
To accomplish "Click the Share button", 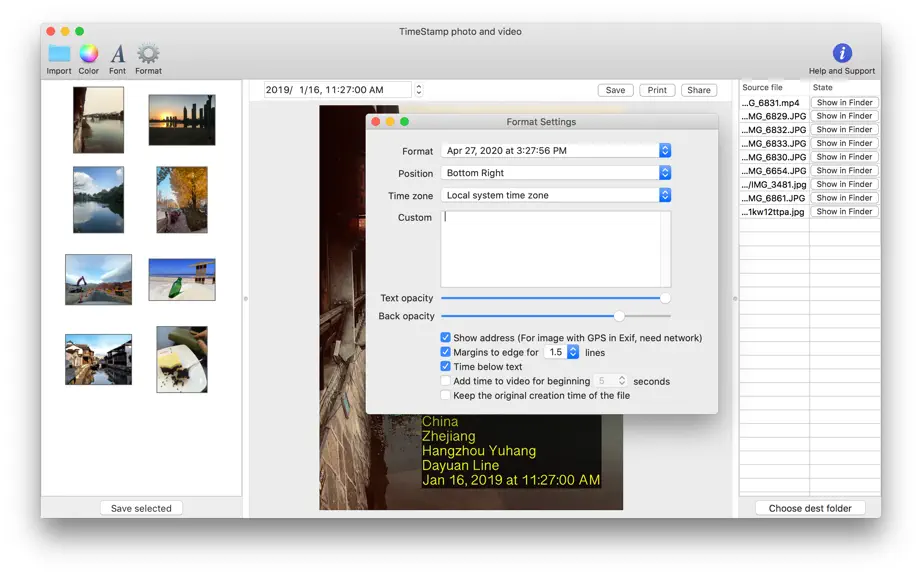I will pyautogui.click(x=699, y=90).
